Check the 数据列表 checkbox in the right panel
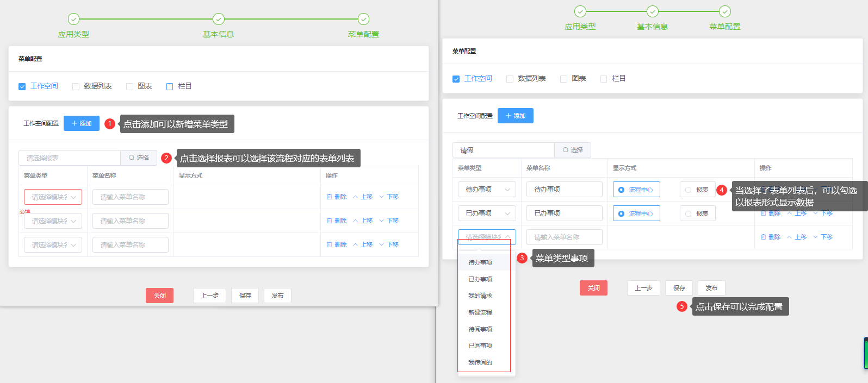This screenshot has height=383, width=868. [x=510, y=79]
